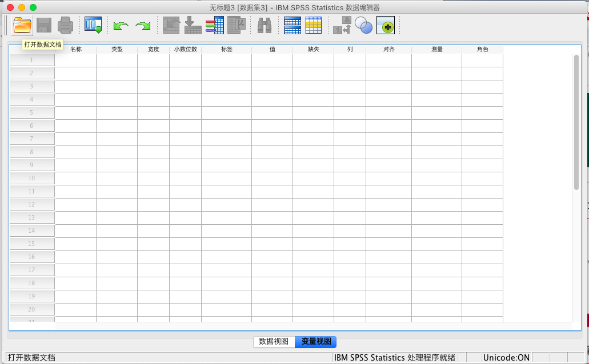The image size is (589, 364).
Task: Click the 类型 cell in row 3
Action: (117, 86)
